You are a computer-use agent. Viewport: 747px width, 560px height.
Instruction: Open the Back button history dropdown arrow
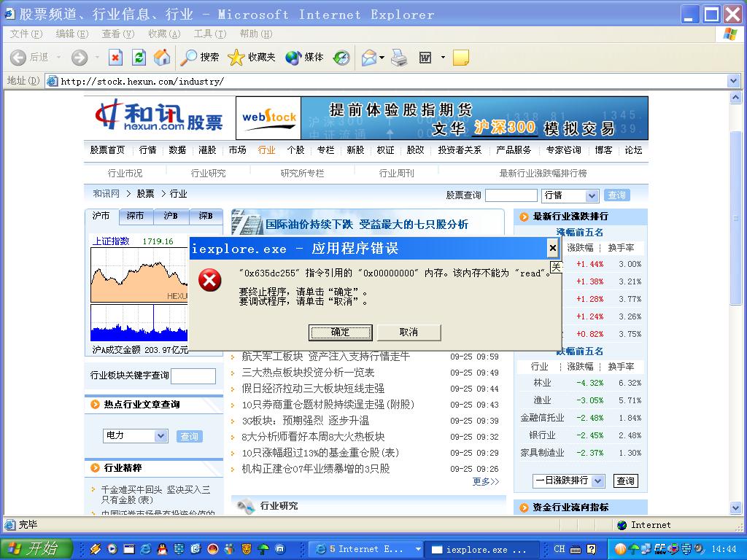pos(58,58)
